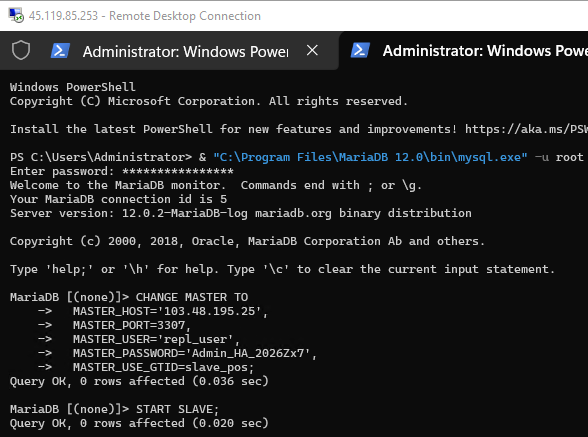Click the blue mysql.exe path string
Viewport: 588px width, 437px height.
point(370,157)
